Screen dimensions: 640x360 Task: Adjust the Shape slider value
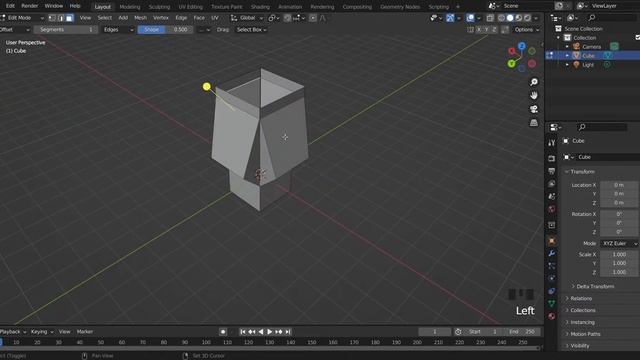pyautogui.click(x=164, y=30)
